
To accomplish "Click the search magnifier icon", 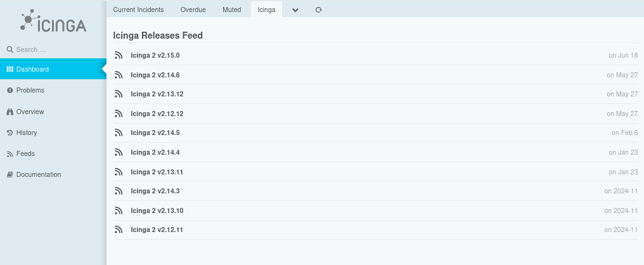I will 10,49.
